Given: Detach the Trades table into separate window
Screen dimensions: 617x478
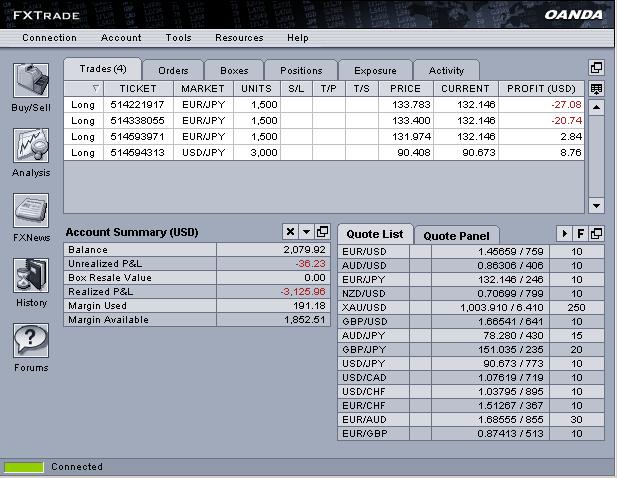Looking at the screenshot, I should pyautogui.click(x=596, y=68).
